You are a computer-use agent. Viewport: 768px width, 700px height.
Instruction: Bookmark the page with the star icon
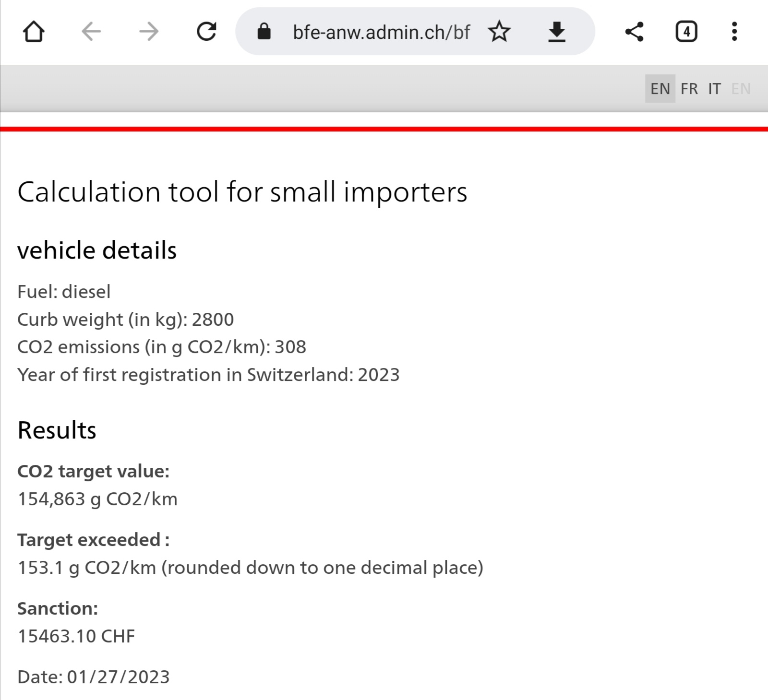[499, 32]
